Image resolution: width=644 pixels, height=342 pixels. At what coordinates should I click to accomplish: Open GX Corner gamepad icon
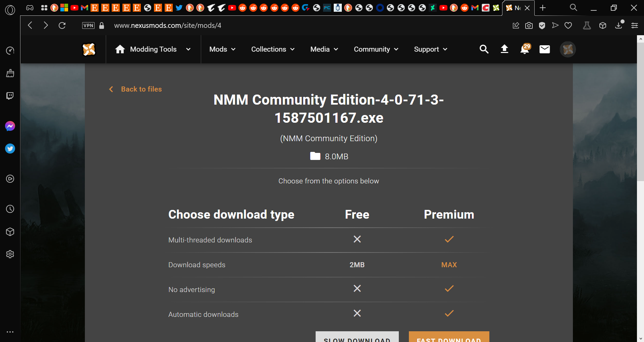pyautogui.click(x=30, y=8)
